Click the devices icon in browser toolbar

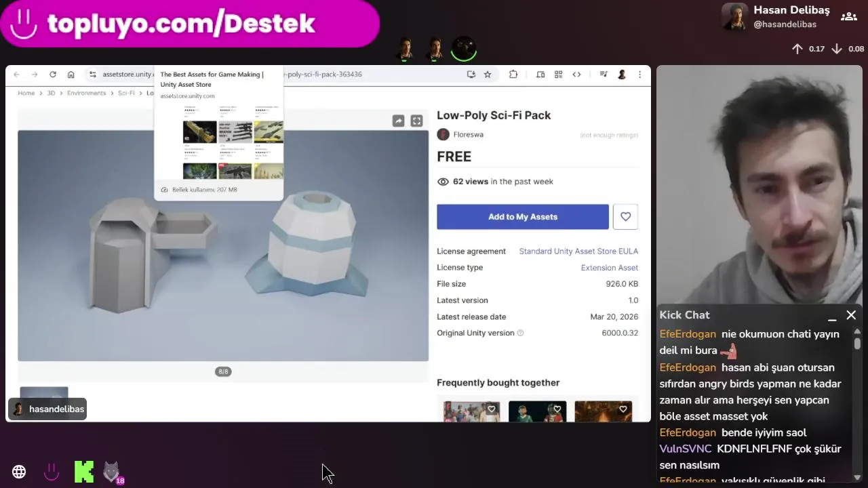coord(540,75)
